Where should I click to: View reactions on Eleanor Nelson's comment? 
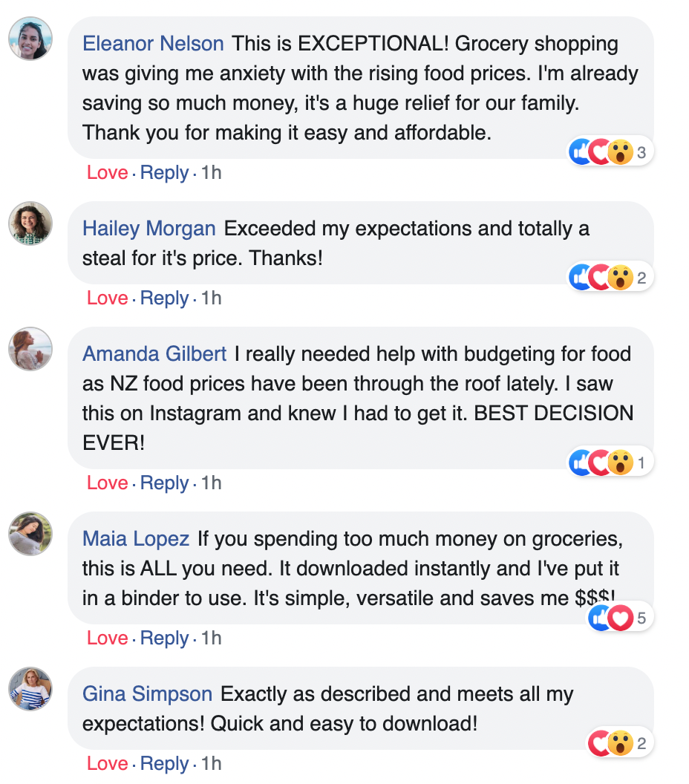click(610, 153)
